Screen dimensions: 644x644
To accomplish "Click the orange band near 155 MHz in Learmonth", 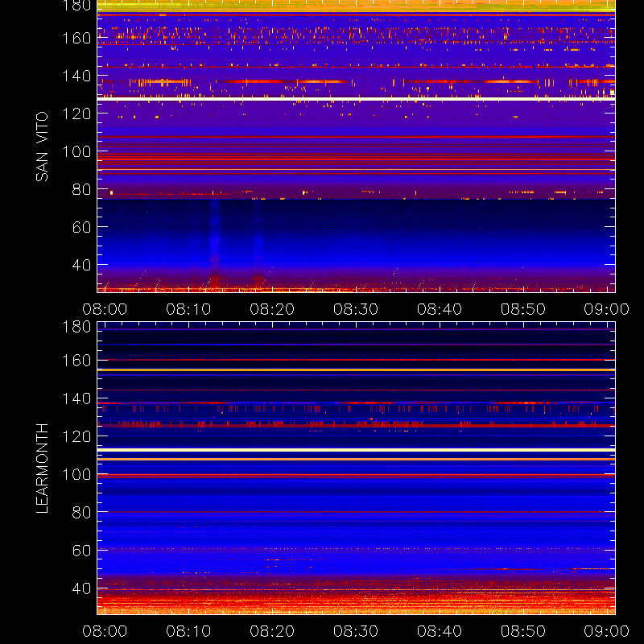I will point(356,370).
